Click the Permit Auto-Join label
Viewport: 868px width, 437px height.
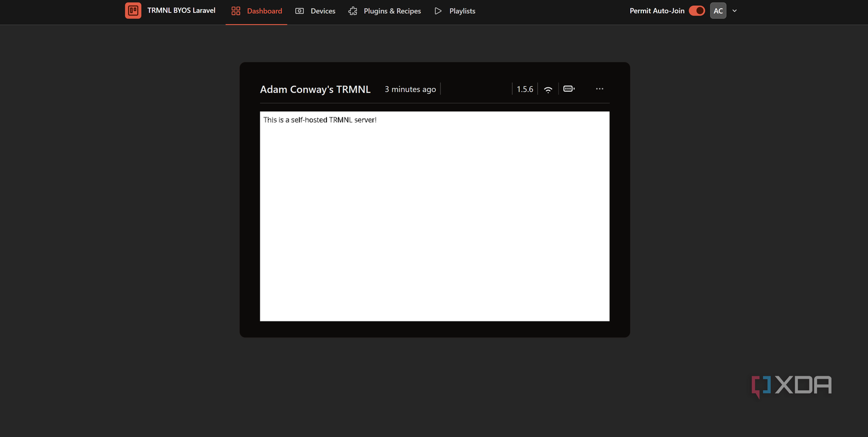(x=657, y=11)
